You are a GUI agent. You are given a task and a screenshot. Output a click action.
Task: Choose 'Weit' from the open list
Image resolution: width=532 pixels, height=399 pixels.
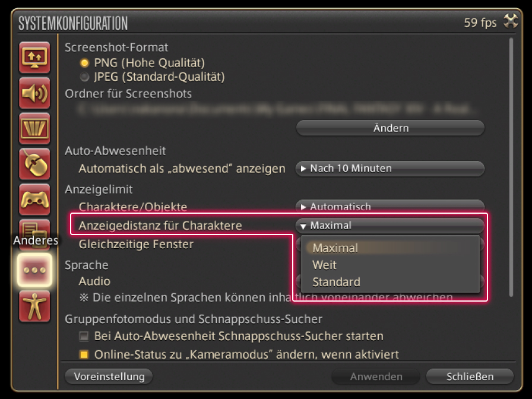tap(325, 265)
